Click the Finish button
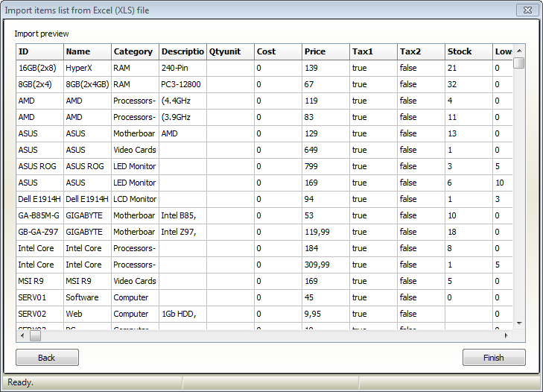Viewport: 543px width, 392px height. [x=494, y=357]
